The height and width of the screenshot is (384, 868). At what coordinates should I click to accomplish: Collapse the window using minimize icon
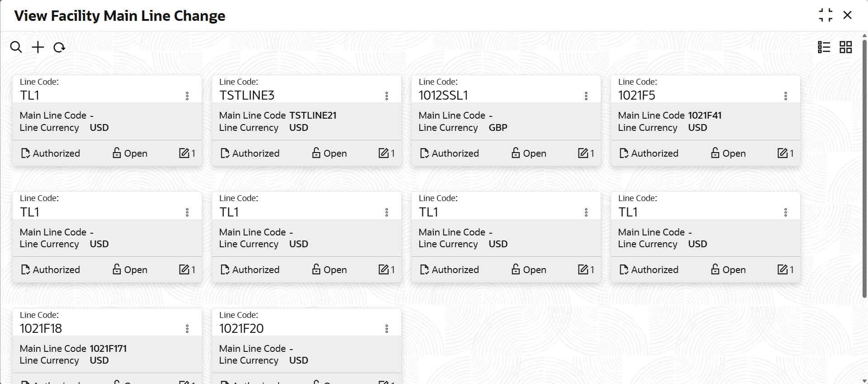click(x=825, y=15)
